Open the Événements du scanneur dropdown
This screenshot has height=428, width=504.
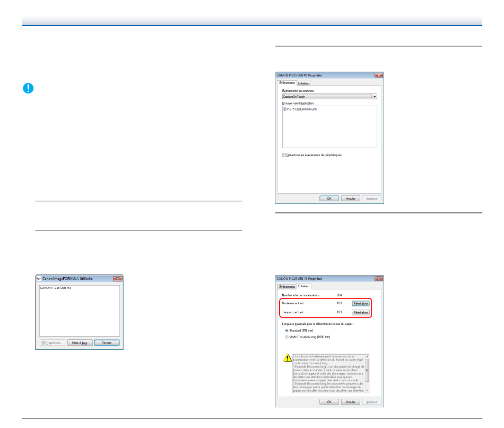[374, 97]
